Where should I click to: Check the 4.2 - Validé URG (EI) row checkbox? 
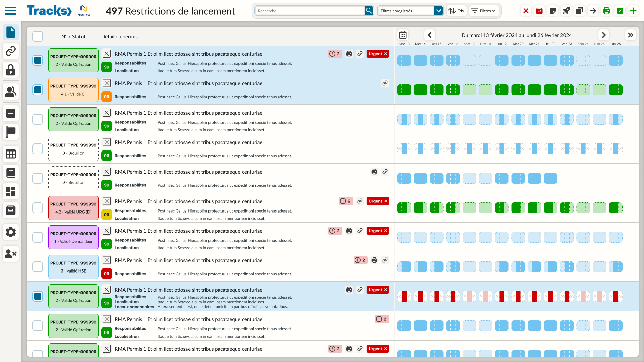pyautogui.click(x=38, y=208)
